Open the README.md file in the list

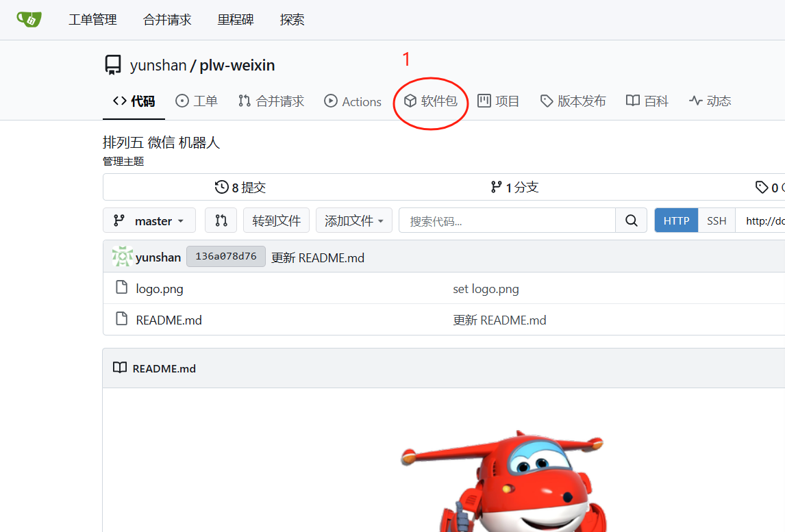[x=169, y=320]
